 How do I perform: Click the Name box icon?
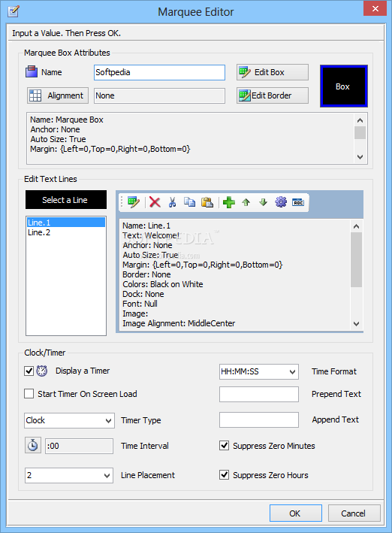point(32,71)
